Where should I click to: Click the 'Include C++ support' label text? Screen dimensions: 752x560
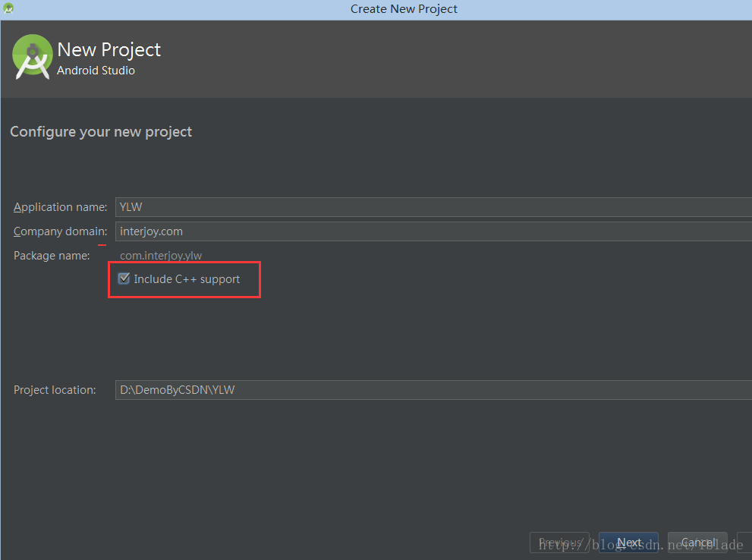pyautogui.click(x=187, y=279)
